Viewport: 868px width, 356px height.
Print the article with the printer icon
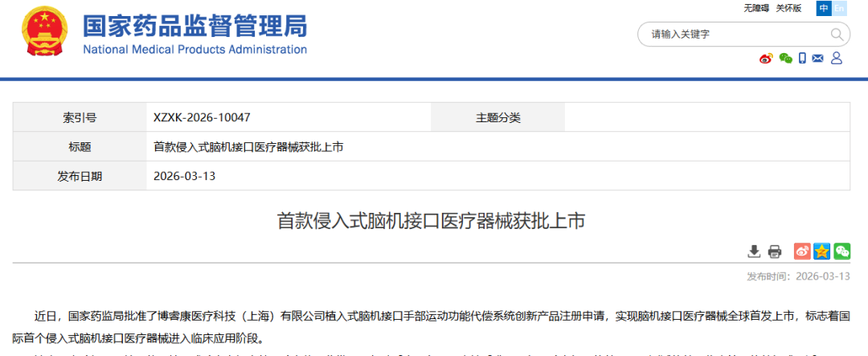pos(775,252)
